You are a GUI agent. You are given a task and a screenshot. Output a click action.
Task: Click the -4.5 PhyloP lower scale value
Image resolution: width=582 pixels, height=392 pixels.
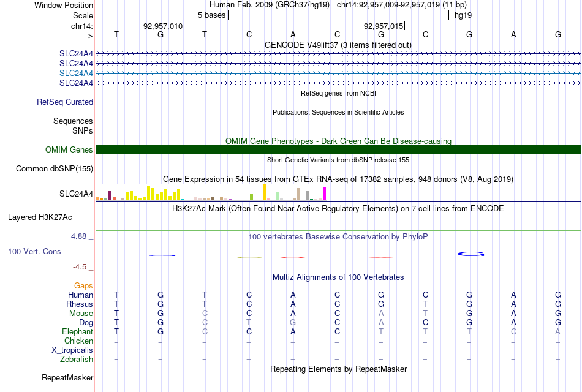coord(80,267)
